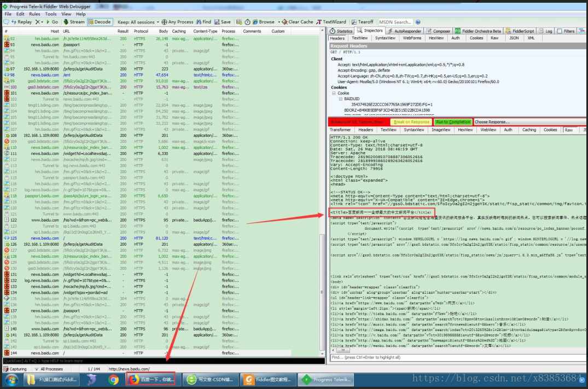The width and height of the screenshot is (588, 389).
Task: Click the QuickExec command box
Action: 164,361
